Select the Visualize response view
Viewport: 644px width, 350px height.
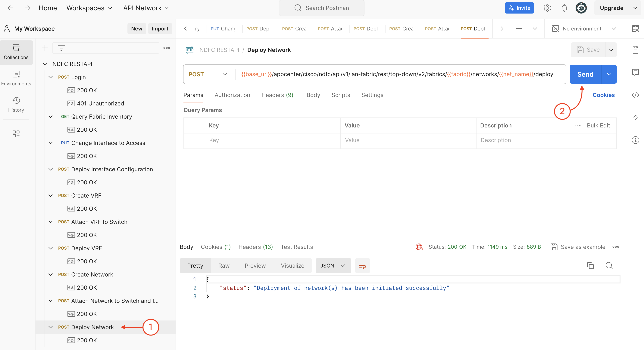coord(292,265)
